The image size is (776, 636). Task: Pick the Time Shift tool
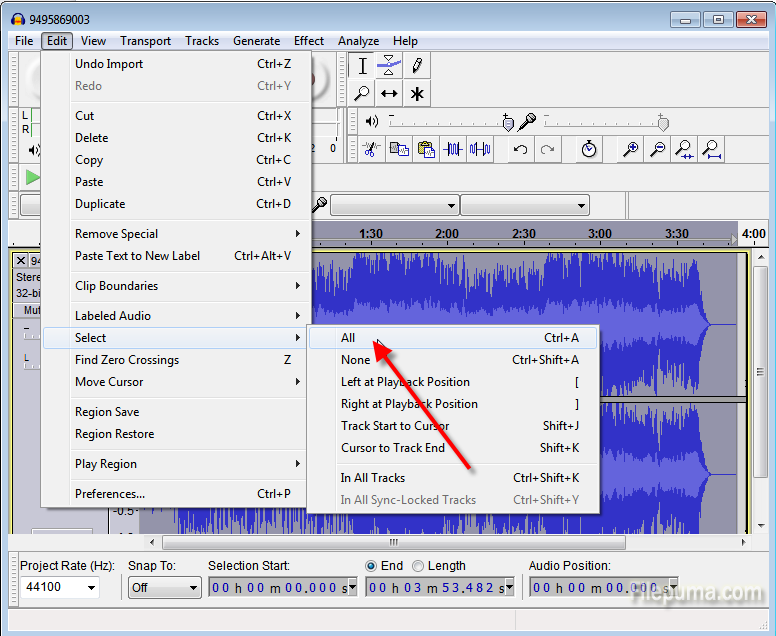[389, 94]
